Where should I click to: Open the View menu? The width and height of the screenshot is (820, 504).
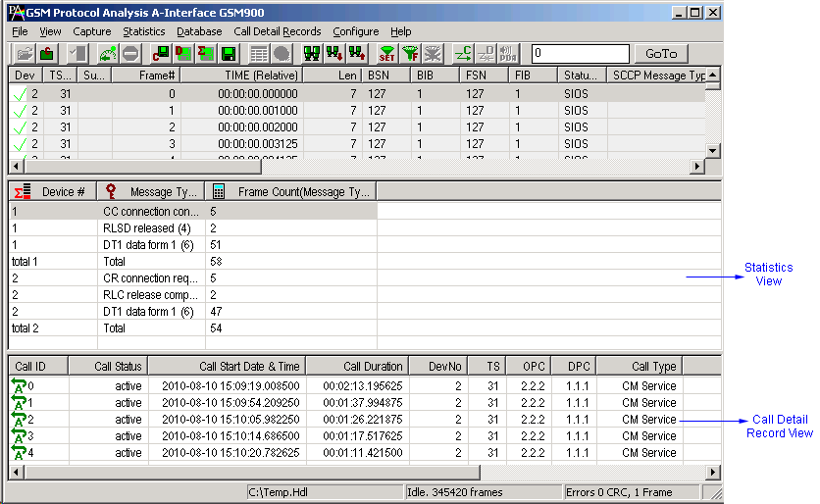[x=50, y=31]
